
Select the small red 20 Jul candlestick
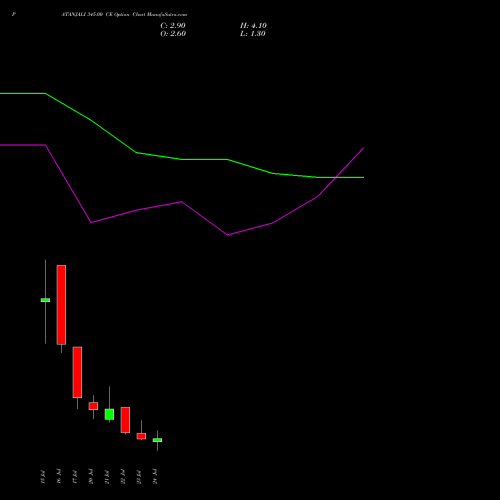tap(93, 406)
